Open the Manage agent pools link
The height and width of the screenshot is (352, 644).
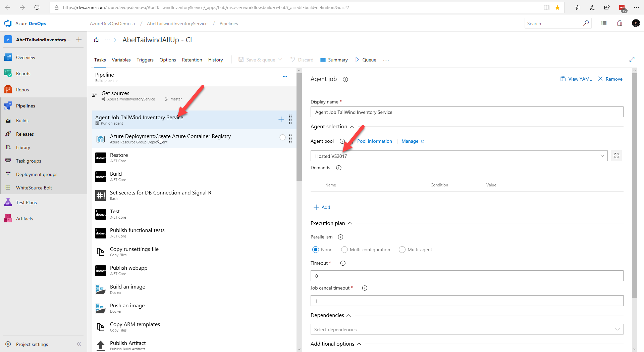(413, 141)
